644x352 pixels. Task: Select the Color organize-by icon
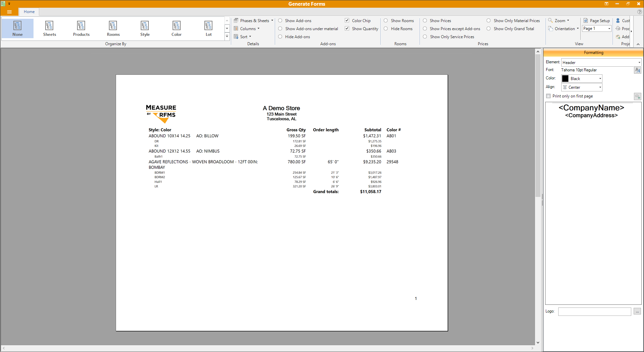(x=176, y=28)
